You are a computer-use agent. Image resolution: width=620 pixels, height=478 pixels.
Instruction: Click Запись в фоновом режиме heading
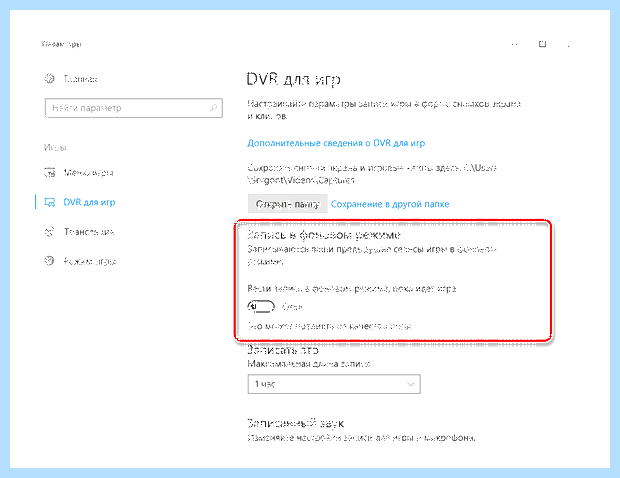[324, 235]
